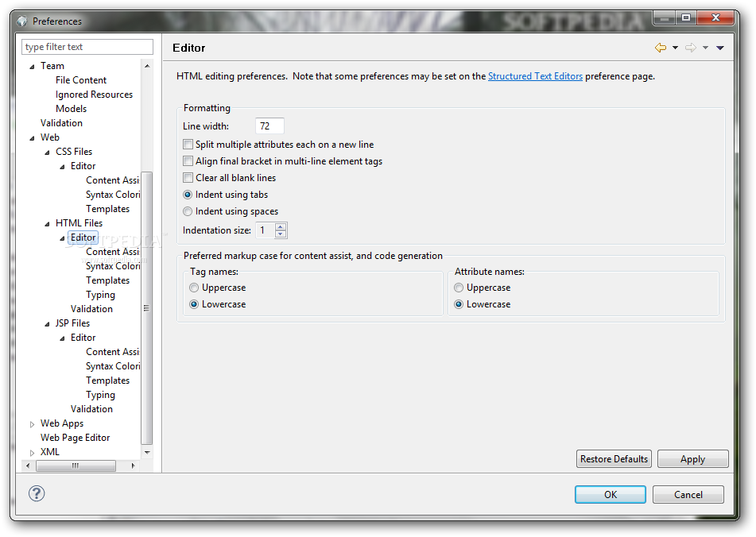Select Ignored Resources preference page

[94, 95]
